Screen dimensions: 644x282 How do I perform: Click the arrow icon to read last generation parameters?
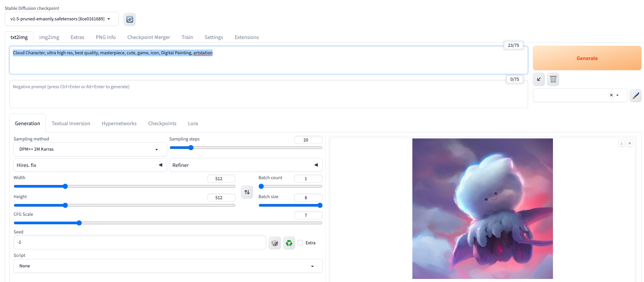click(539, 79)
